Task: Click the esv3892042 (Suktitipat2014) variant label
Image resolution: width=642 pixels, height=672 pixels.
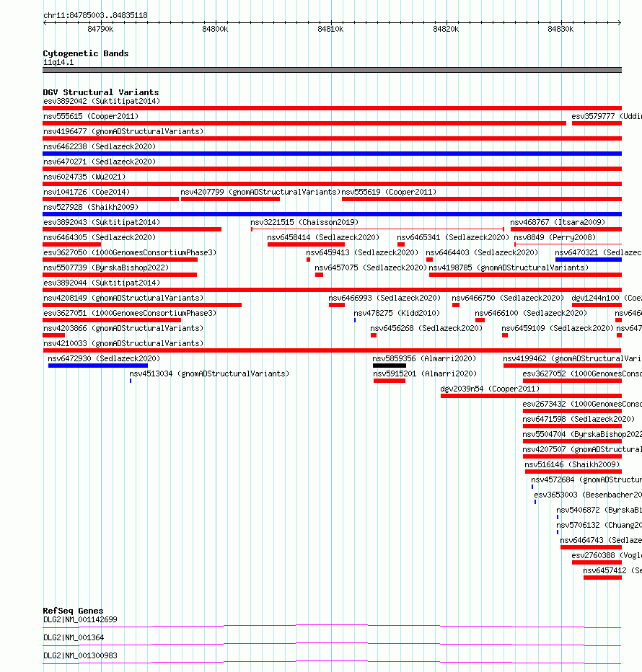Action: pyautogui.click(x=102, y=101)
